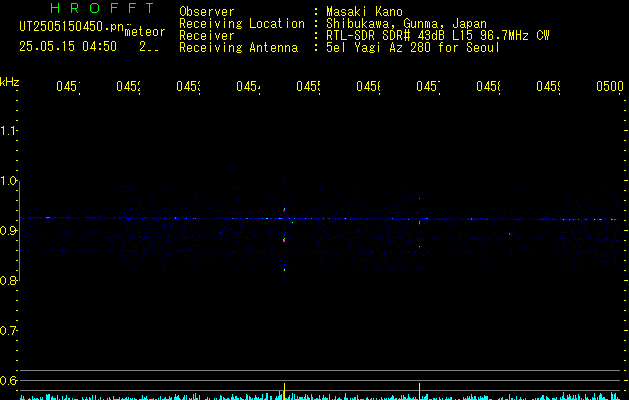Click the yellow marker below the 0454 echo

tap(284, 391)
